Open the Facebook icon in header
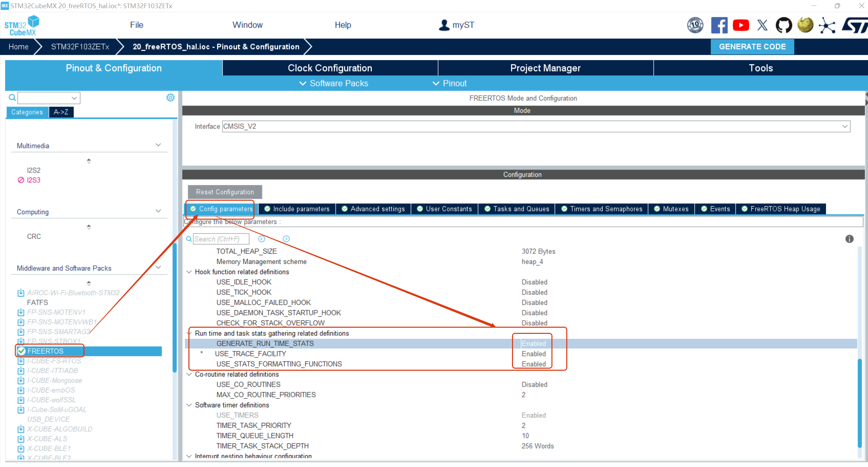 (719, 25)
